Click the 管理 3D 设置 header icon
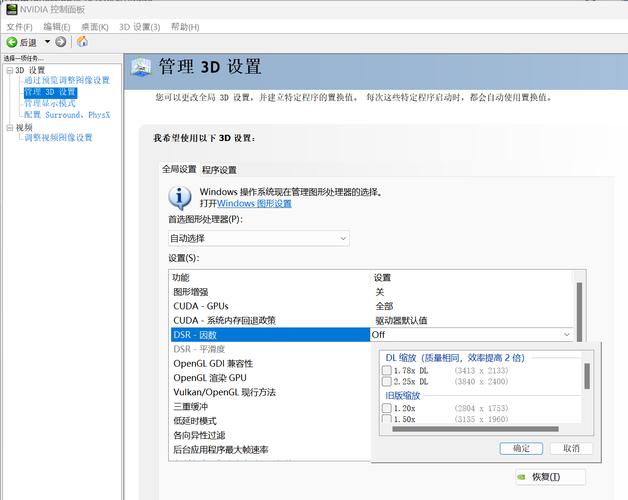 [141, 67]
